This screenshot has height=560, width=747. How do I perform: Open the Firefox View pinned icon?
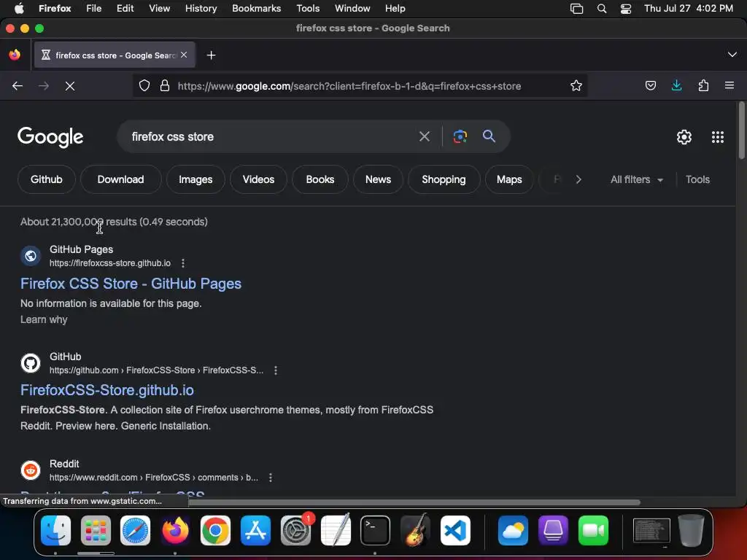15,55
